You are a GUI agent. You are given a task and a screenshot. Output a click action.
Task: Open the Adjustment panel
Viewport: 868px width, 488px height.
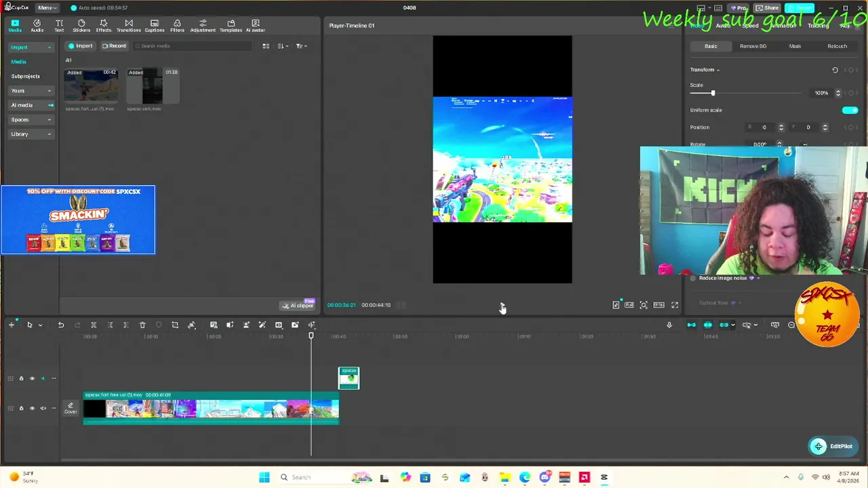click(x=203, y=26)
